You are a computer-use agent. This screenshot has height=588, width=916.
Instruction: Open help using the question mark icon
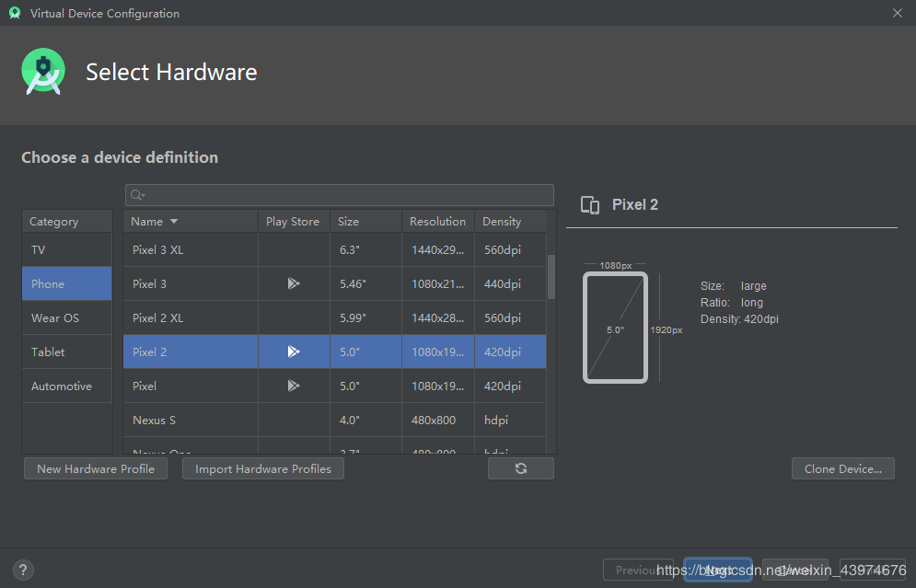click(x=22, y=570)
